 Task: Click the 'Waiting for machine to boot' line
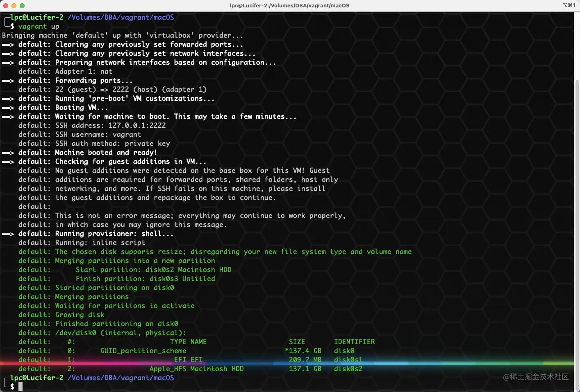click(x=149, y=117)
